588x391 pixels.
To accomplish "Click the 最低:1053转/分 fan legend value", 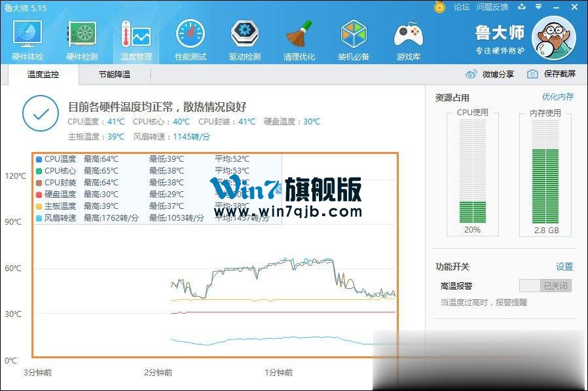I will (x=177, y=218).
